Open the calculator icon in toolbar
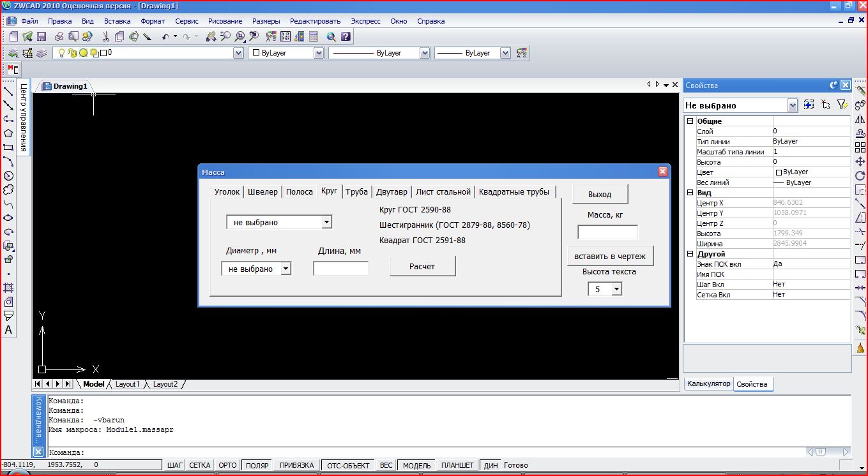 click(313, 37)
